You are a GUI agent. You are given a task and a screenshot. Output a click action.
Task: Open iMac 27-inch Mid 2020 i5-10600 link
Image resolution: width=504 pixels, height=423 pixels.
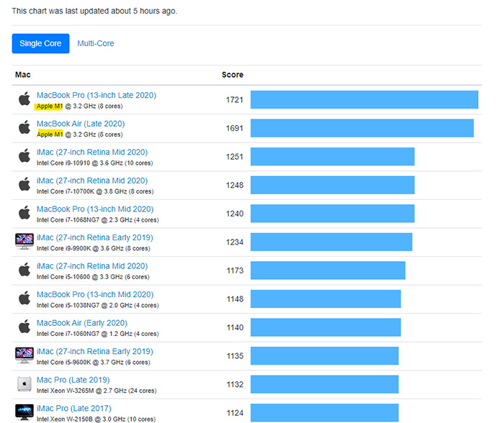point(92,266)
